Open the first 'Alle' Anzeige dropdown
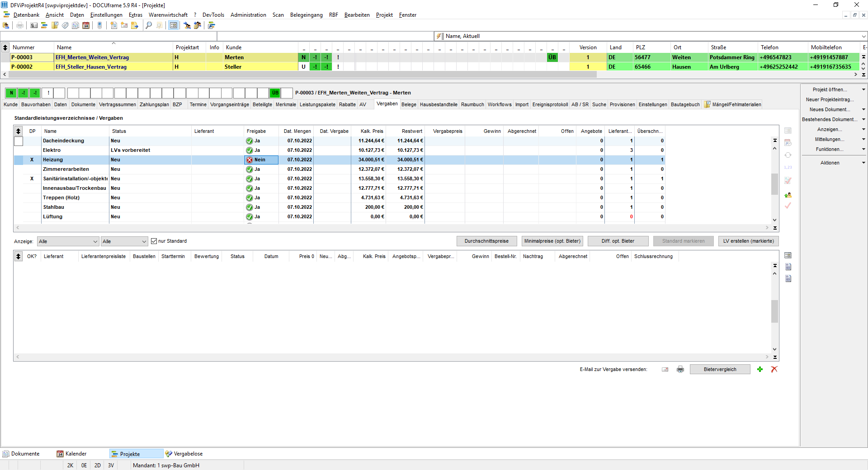Viewport: 868px width, 470px height. pos(68,241)
